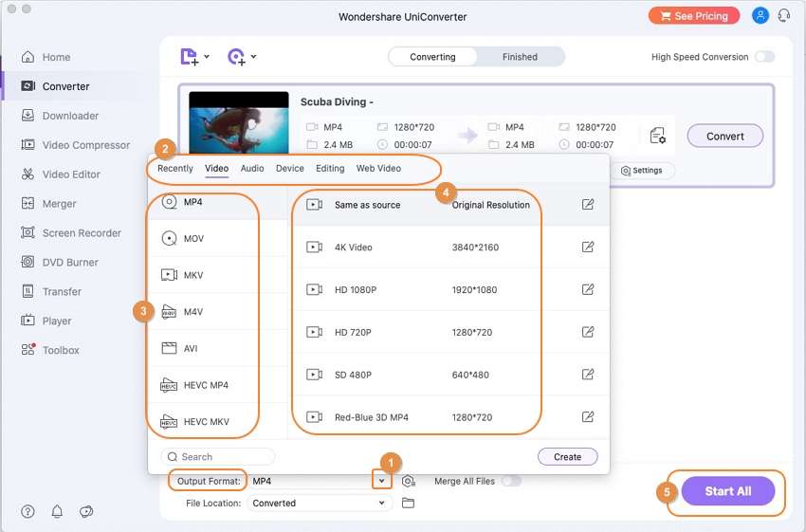The image size is (806, 532).
Task: Edit the HD 720P preset
Action: click(x=588, y=332)
